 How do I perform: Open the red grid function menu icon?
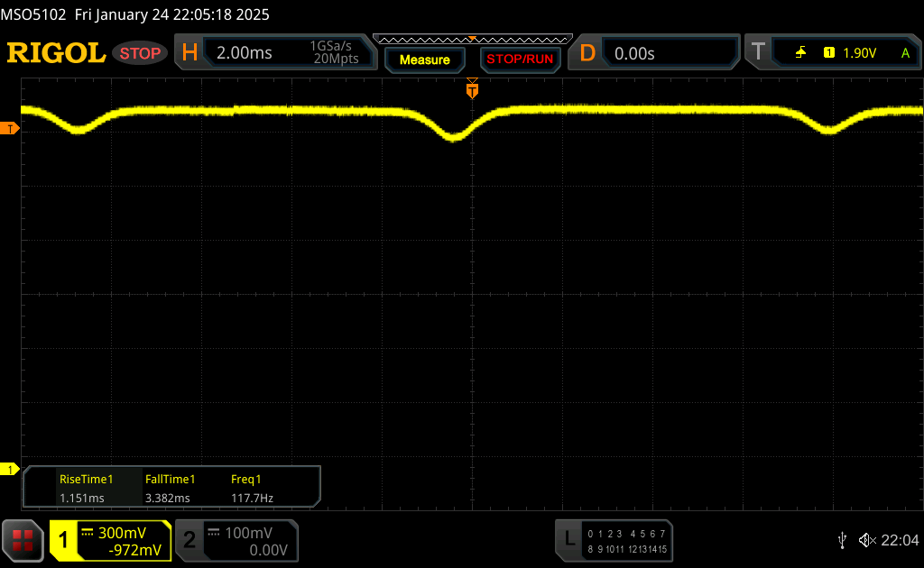23,540
